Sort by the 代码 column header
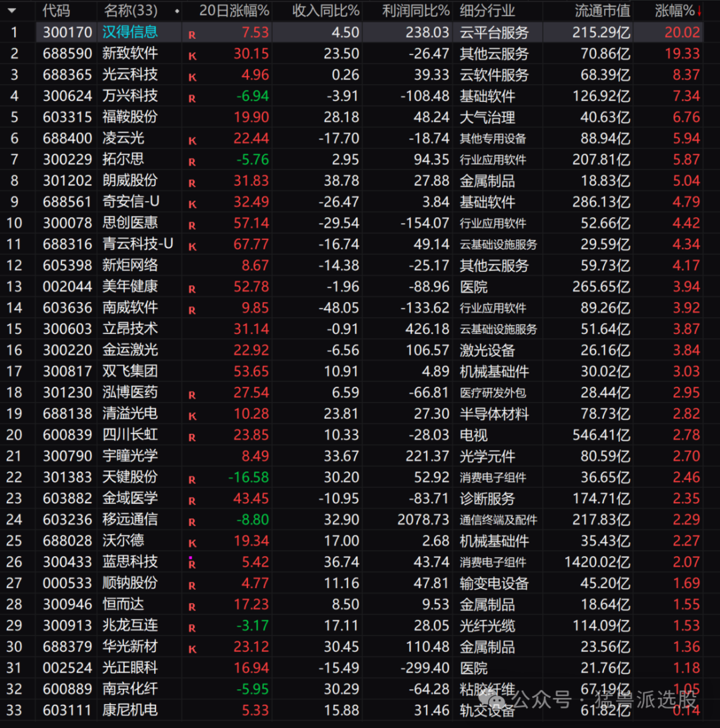Screen dimensions: 720x728 56,10
